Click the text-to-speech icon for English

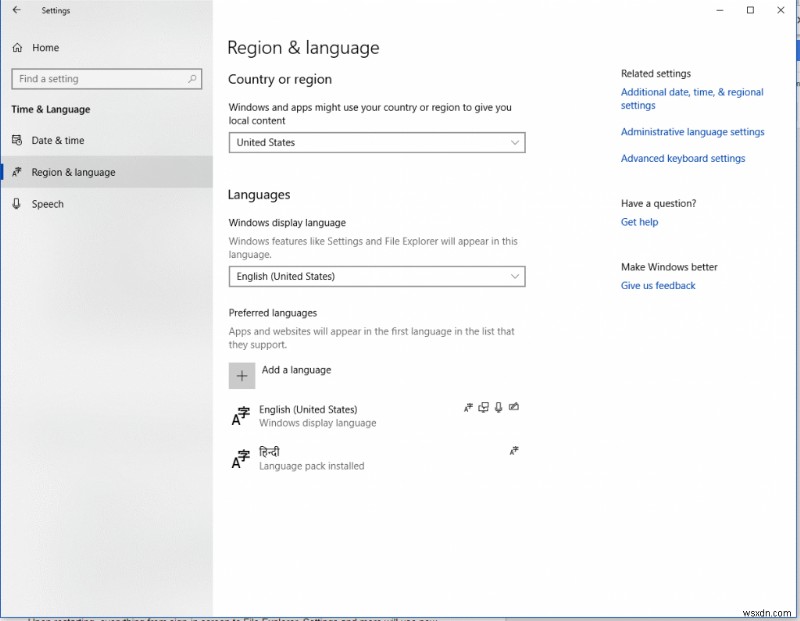pos(484,407)
